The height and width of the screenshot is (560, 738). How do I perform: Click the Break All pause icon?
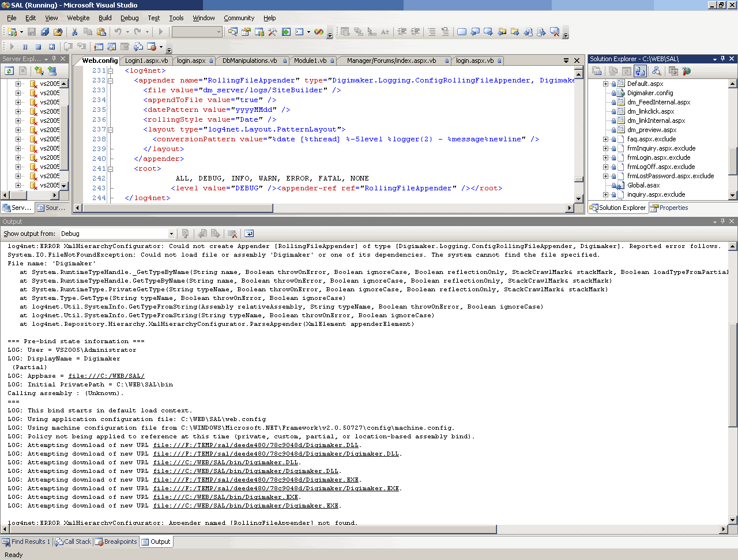pyautogui.click(x=25, y=47)
